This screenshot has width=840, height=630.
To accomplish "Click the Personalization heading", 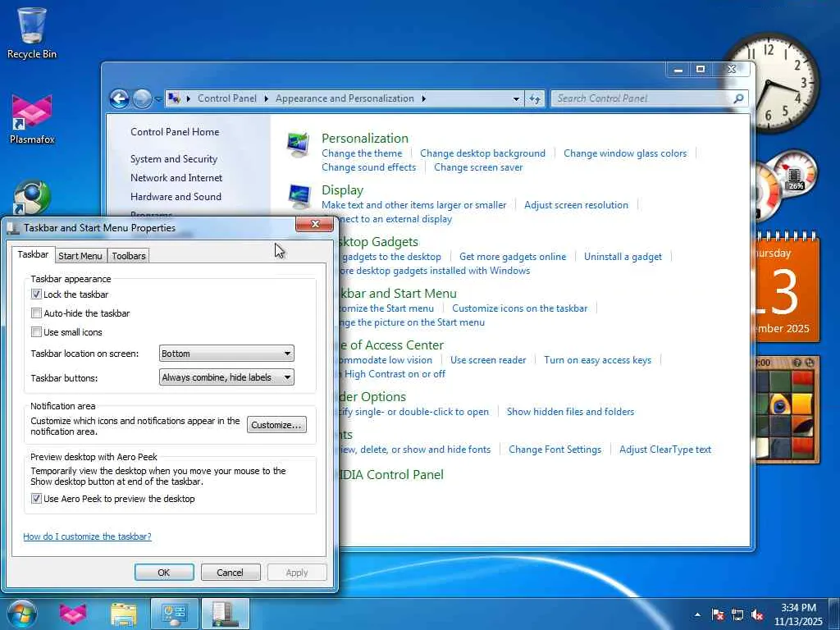I will point(365,138).
